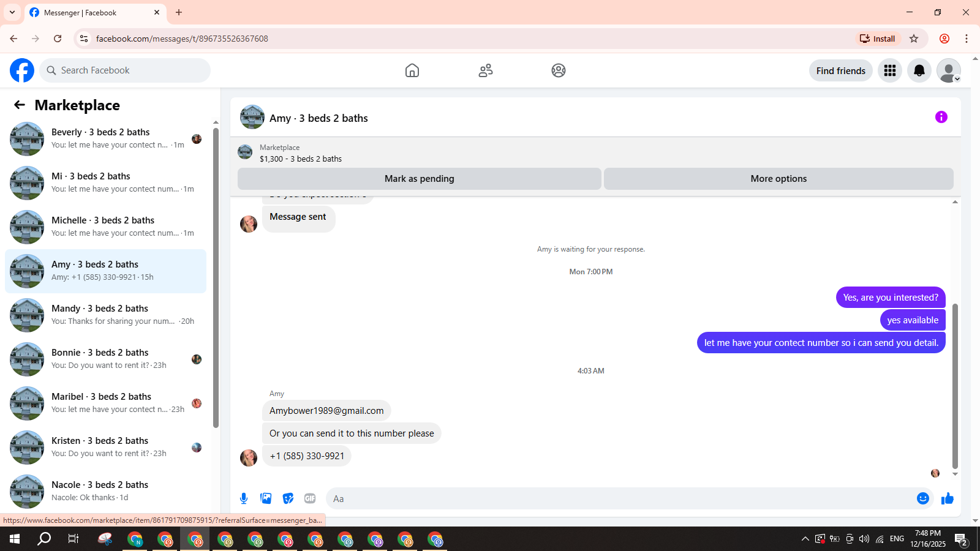Switch input language via ENG indicator
The image size is (980, 551).
click(x=897, y=539)
